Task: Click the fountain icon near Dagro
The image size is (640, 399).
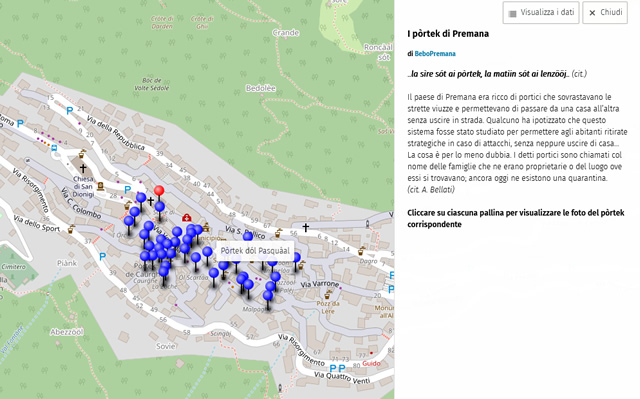Action: (x=362, y=251)
